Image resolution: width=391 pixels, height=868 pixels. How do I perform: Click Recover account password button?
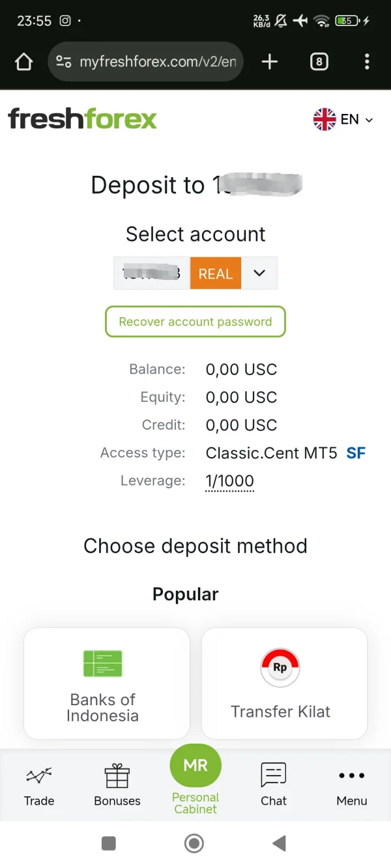point(195,322)
